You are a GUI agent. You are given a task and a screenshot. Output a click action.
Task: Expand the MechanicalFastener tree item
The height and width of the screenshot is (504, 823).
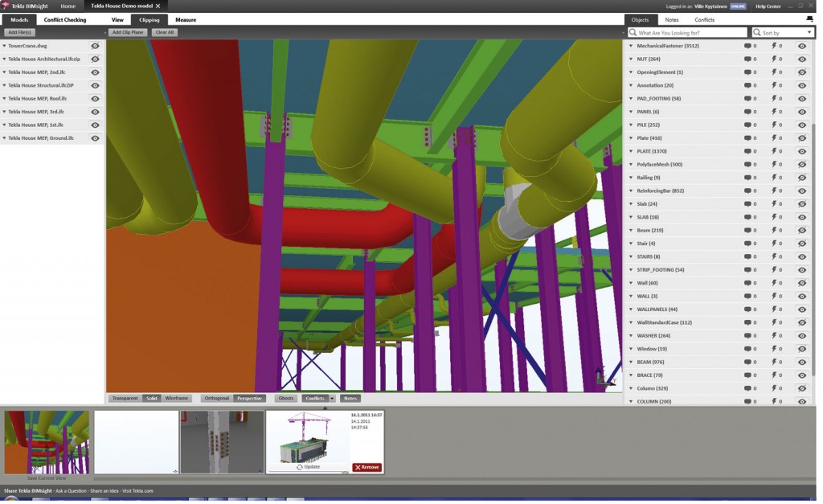(631, 46)
